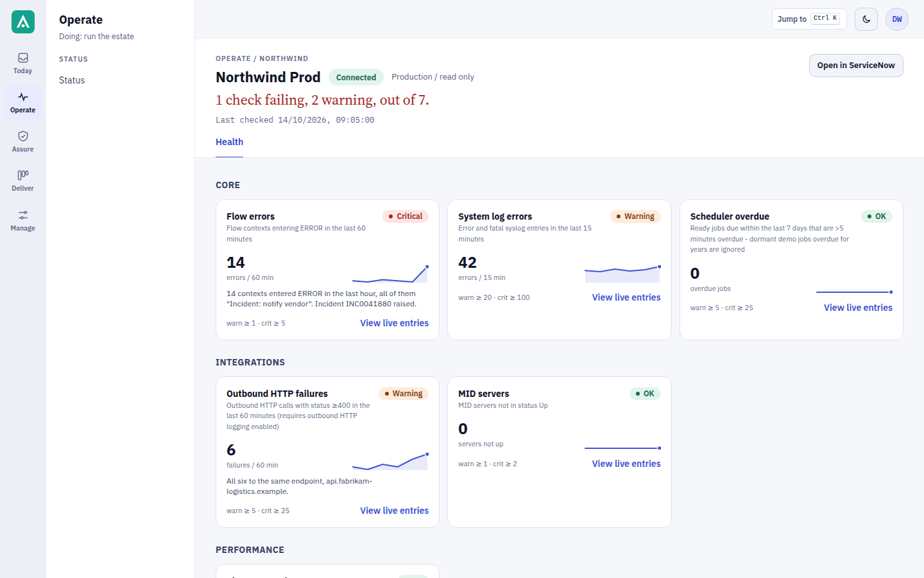Image resolution: width=924 pixels, height=578 pixels.
Task: Click the MID servers card title
Action: pyautogui.click(x=484, y=394)
